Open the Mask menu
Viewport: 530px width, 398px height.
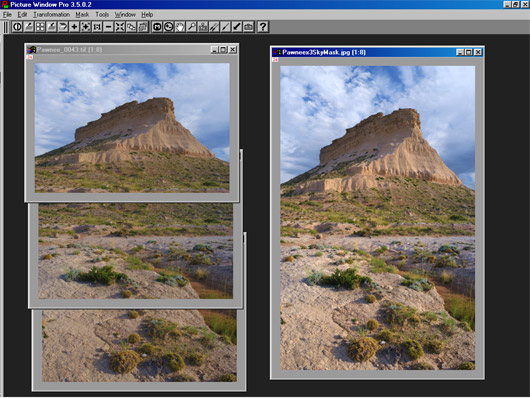(82, 15)
